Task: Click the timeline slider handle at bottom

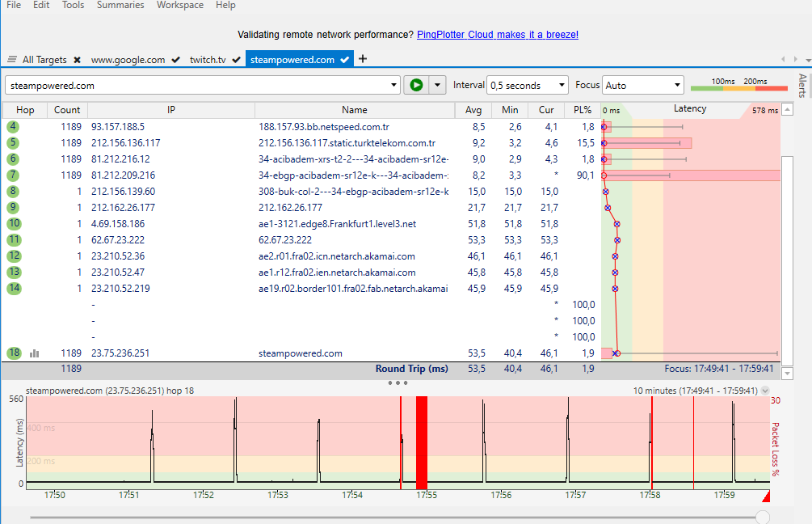Action: [x=762, y=517]
